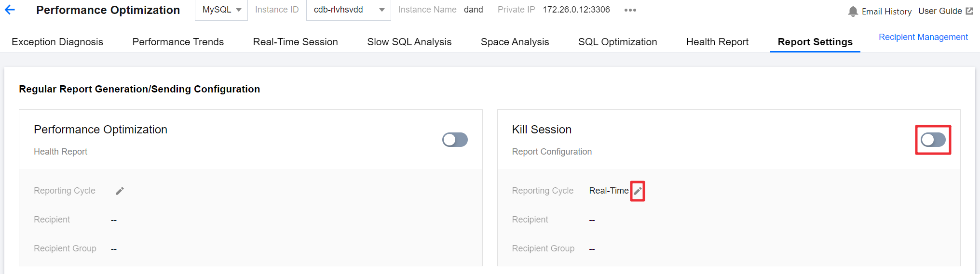
Task: Expand the Instance ID cdb-rlvhsvdd dropdown
Action: pos(348,10)
